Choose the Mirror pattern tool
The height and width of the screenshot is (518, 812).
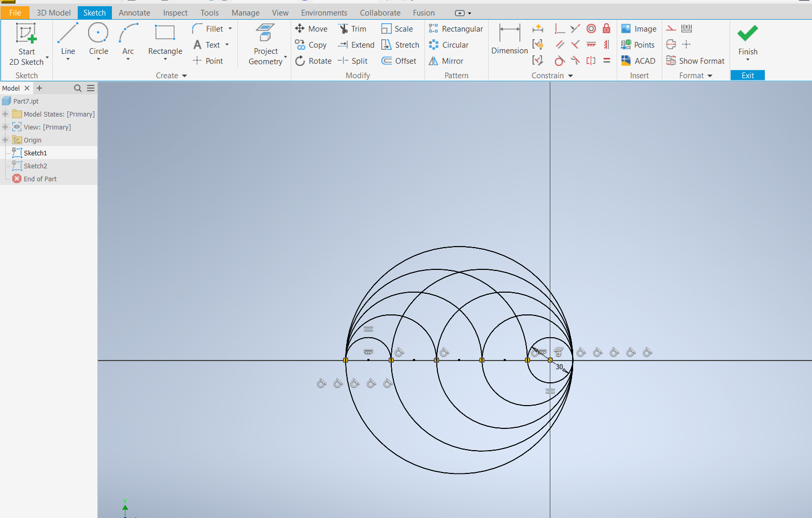[446, 61]
